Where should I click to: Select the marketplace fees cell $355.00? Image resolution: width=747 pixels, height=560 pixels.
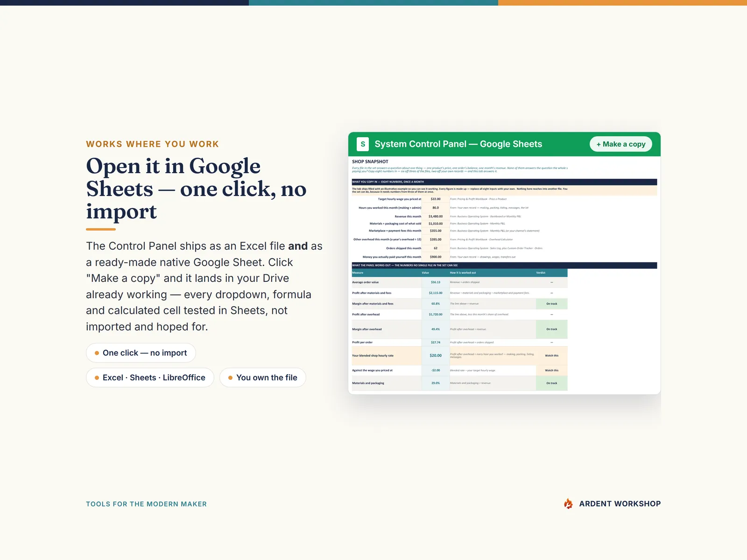tap(436, 231)
